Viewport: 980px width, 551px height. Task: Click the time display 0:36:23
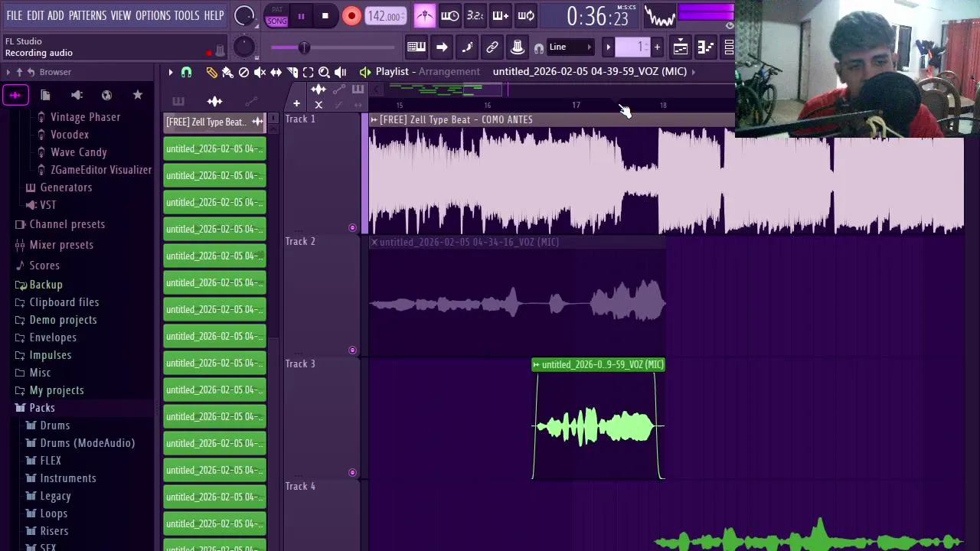[x=597, y=16]
